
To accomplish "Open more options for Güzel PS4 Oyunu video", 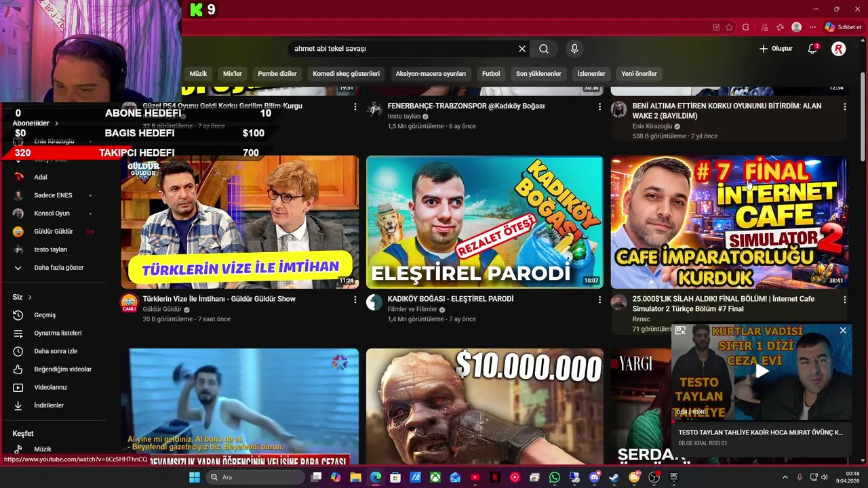I will [x=355, y=107].
